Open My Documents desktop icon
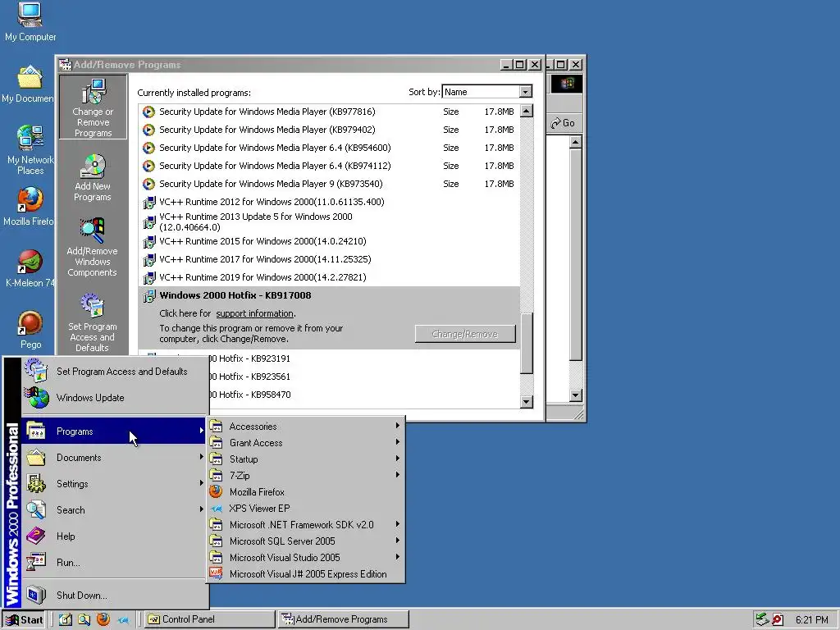The image size is (840, 630). click(x=28, y=84)
